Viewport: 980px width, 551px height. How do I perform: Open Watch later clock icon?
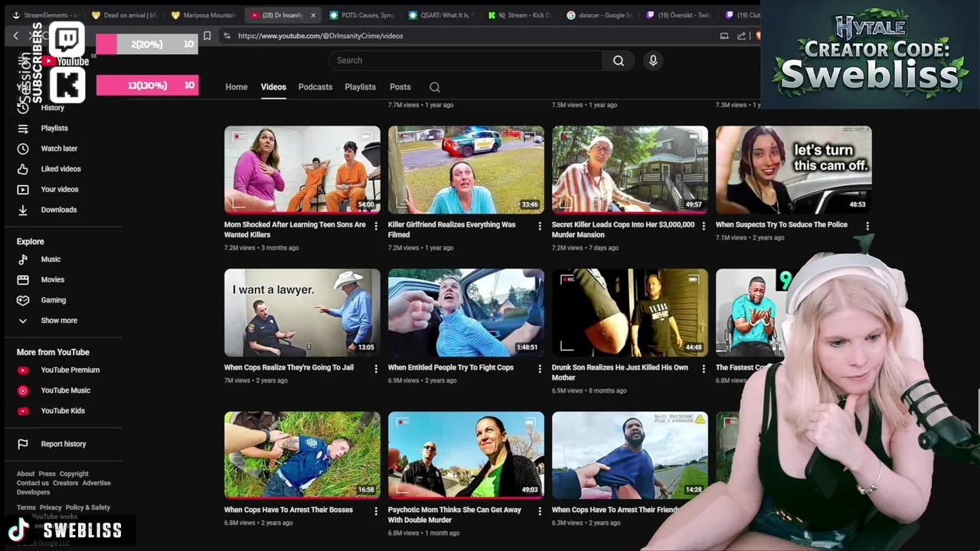pyautogui.click(x=23, y=148)
